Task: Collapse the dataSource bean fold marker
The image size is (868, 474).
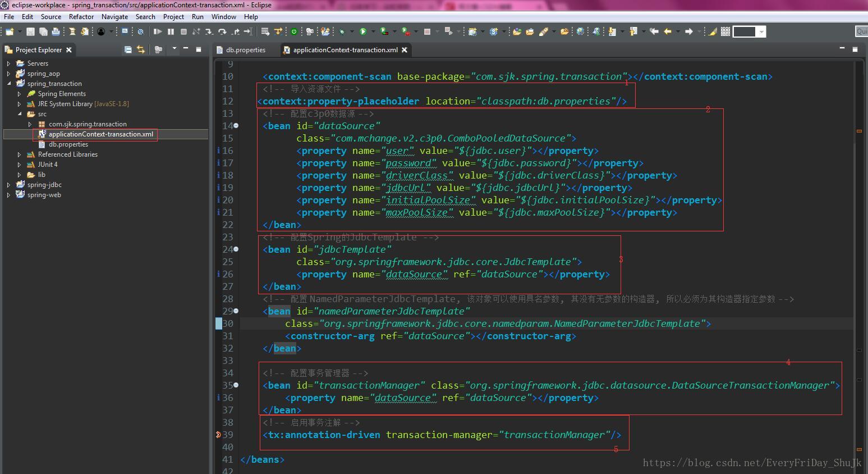Action: (x=236, y=126)
